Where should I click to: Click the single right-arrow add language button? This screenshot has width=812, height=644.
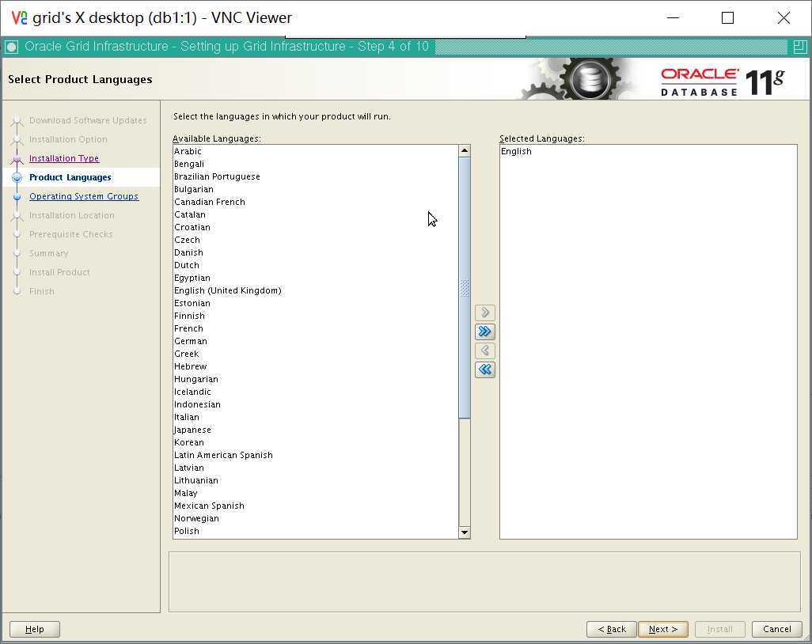(484, 313)
